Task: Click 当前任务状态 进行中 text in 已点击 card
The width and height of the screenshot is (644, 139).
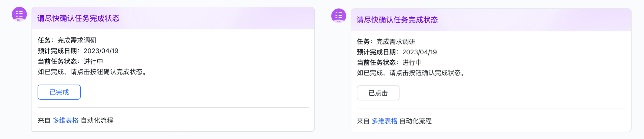Action: 389,63
